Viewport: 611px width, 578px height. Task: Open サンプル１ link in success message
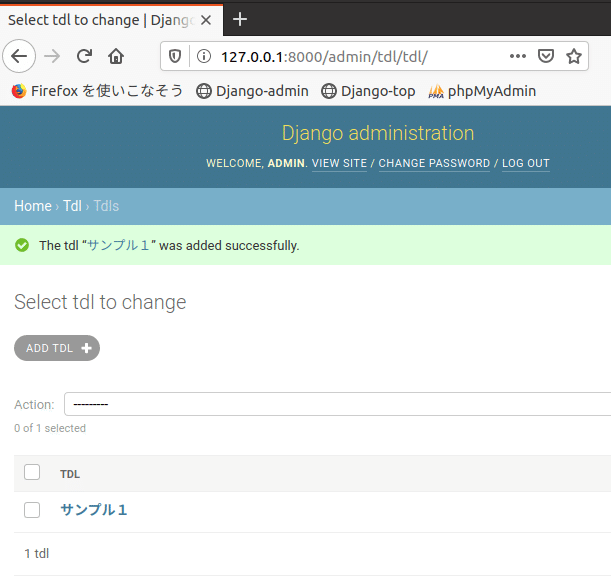(118, 245)
